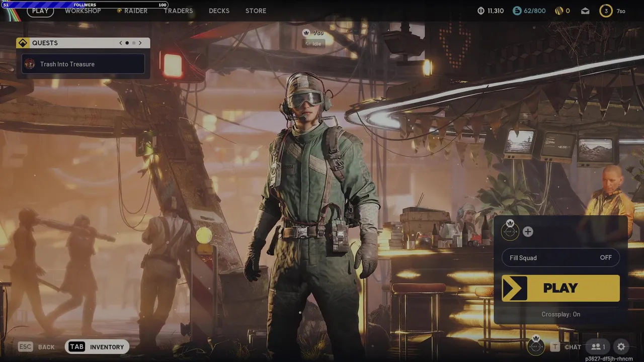Image resolution: width=644 pixels, height=362 pixels.
Task: Select the first quest page dot
Action: coord(127,43)
